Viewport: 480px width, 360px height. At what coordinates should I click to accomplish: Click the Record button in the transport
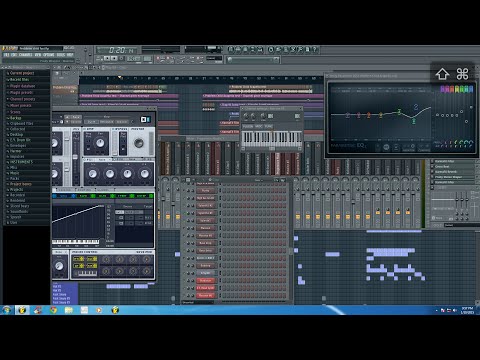tap(121, 58)
